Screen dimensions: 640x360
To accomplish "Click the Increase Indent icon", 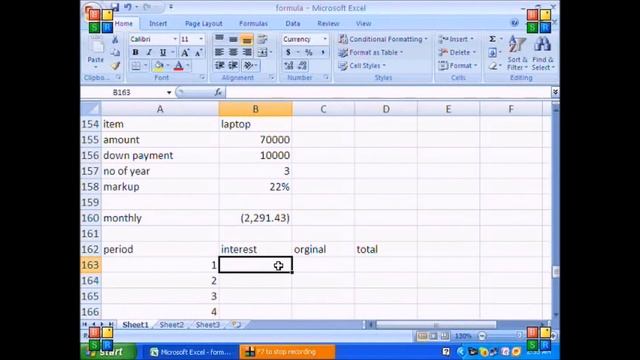I will click(233, 65).
